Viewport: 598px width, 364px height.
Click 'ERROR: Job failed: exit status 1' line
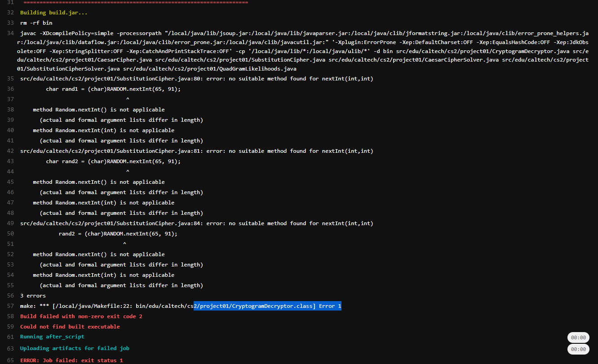(71, 360)
